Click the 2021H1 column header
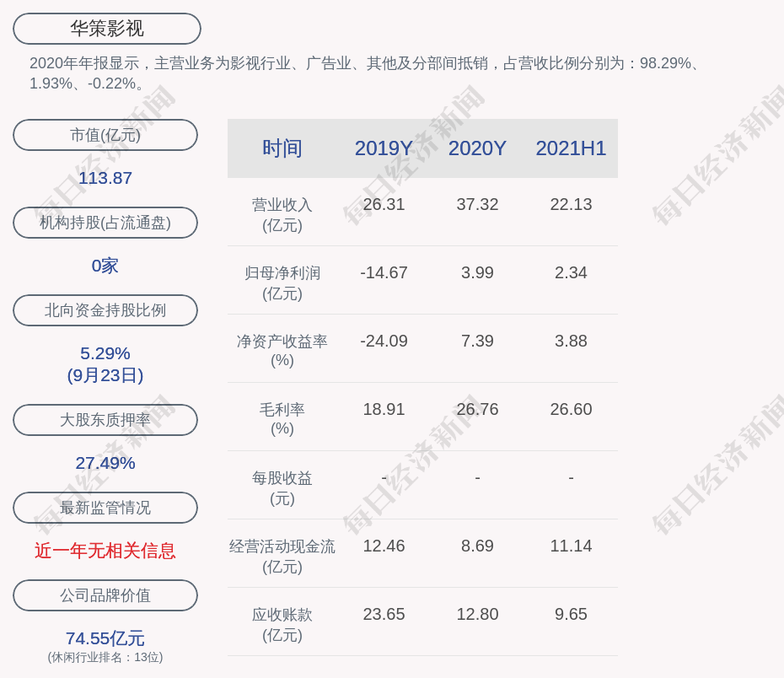 tap(571, 148)
